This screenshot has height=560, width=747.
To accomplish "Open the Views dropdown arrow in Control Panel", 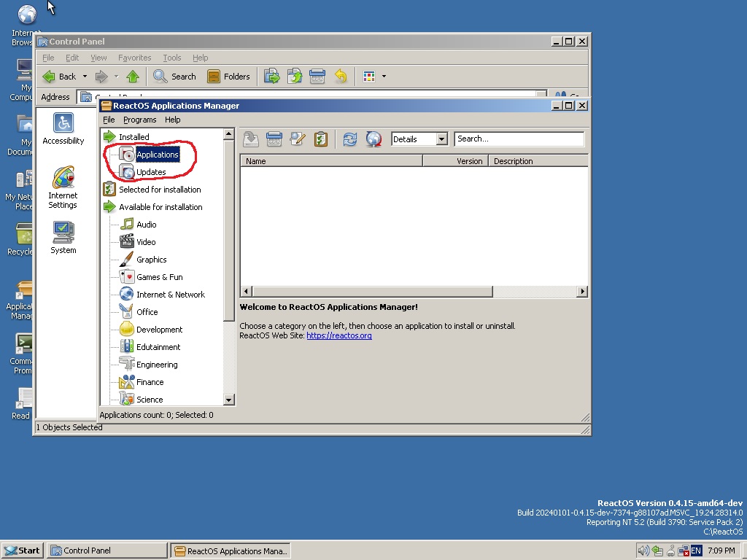I will pos(384,77).
